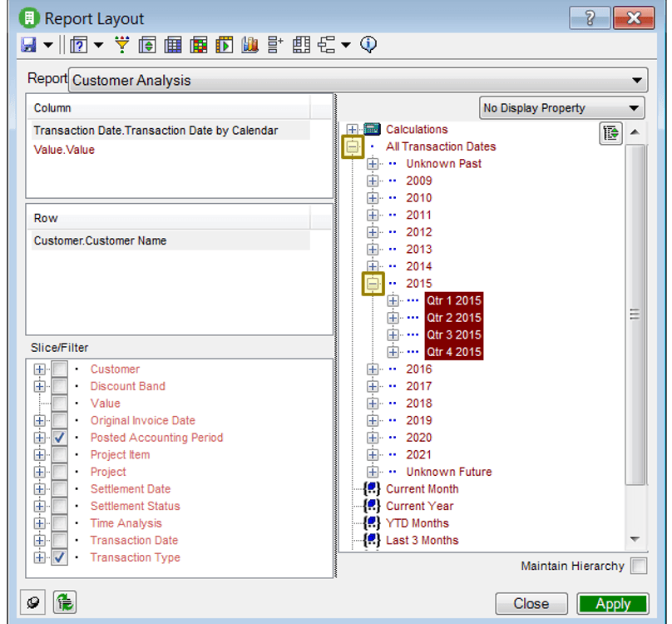The width and height of the screenshot is (672, 624).
Task: Click the colored grid heat map icon
Action: pyautogui.click(x=199, y=45)
